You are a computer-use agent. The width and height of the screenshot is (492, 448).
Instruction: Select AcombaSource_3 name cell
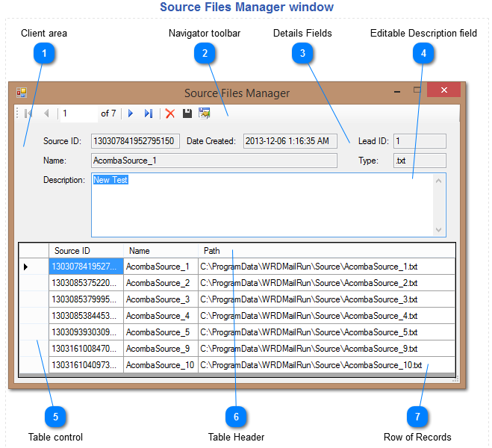tap(161, 299)
